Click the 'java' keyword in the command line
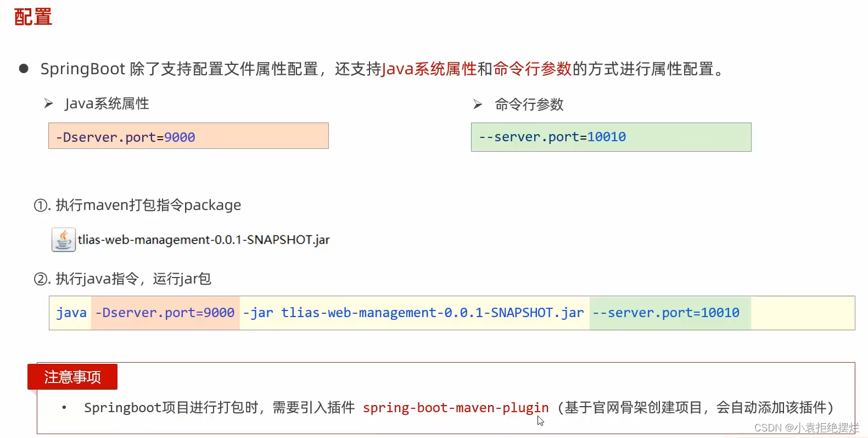 [71, 313]
